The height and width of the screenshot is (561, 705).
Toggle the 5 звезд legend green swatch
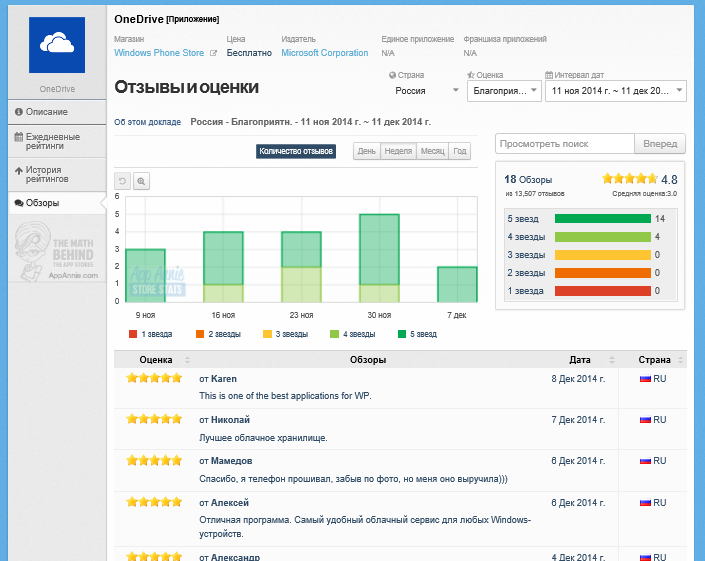(x=402, y=334)
